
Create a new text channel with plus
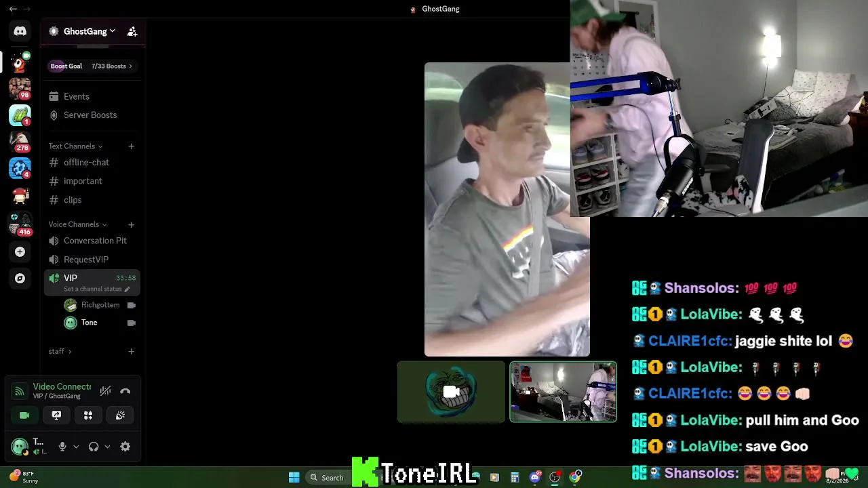click(131, 146)
